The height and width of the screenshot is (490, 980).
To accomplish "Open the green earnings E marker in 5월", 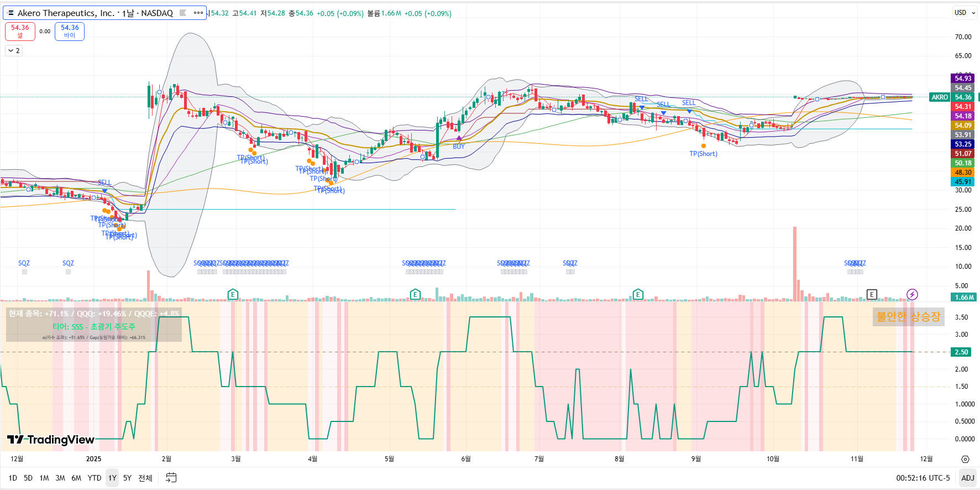I will pos(415,294).
